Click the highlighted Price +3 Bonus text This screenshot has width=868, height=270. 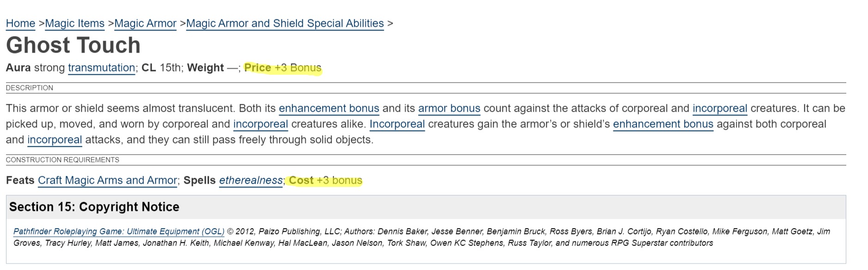(x=282, y=68)
